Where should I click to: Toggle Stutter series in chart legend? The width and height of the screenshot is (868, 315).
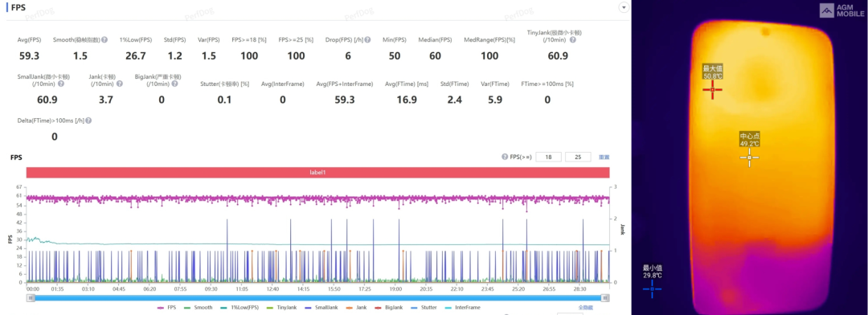424,307
